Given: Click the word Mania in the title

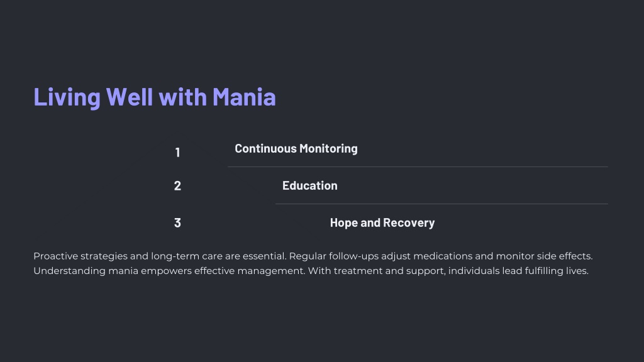Looking at the screenshot, I should click(x=244, y=97).
